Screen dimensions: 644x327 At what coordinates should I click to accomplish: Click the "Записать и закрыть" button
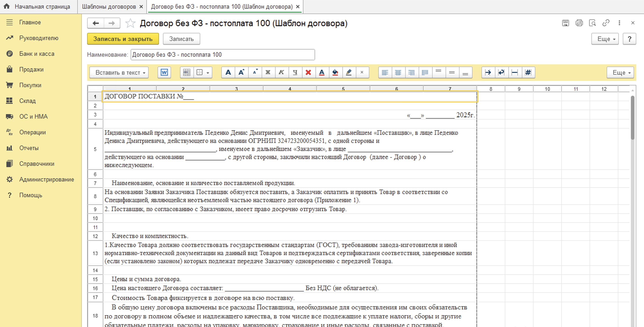click(123, 39)
